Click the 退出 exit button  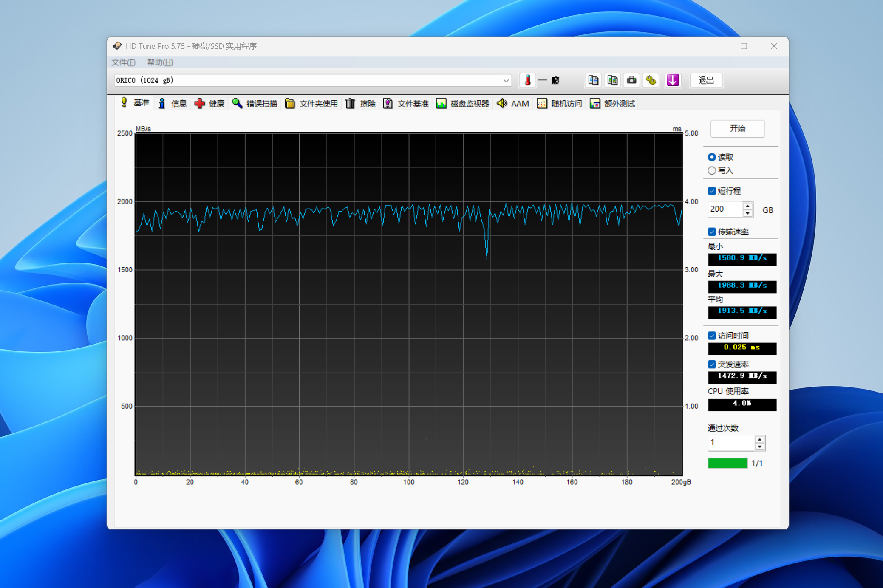(706, 80)
